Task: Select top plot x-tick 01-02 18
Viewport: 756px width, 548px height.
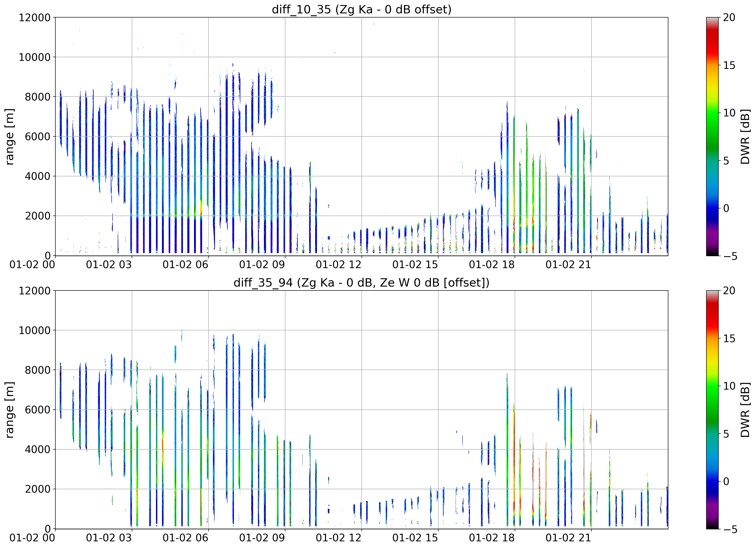Action: tap(492, 264)
